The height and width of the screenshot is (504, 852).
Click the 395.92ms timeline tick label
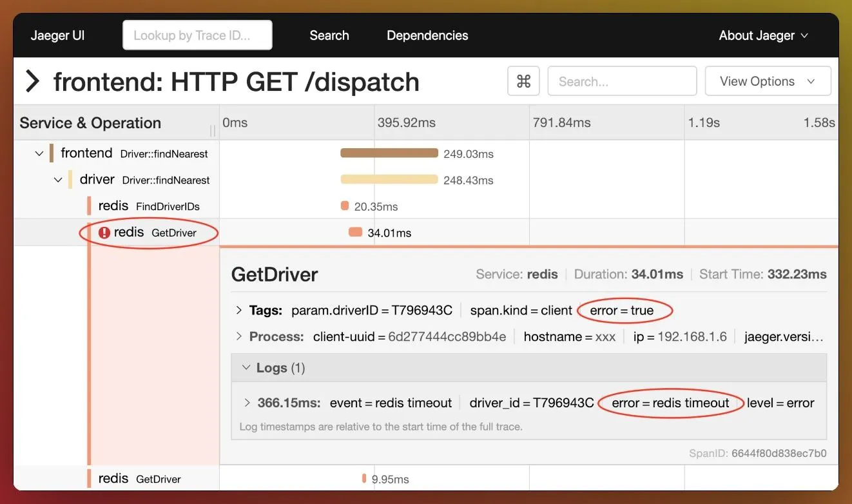407,122
